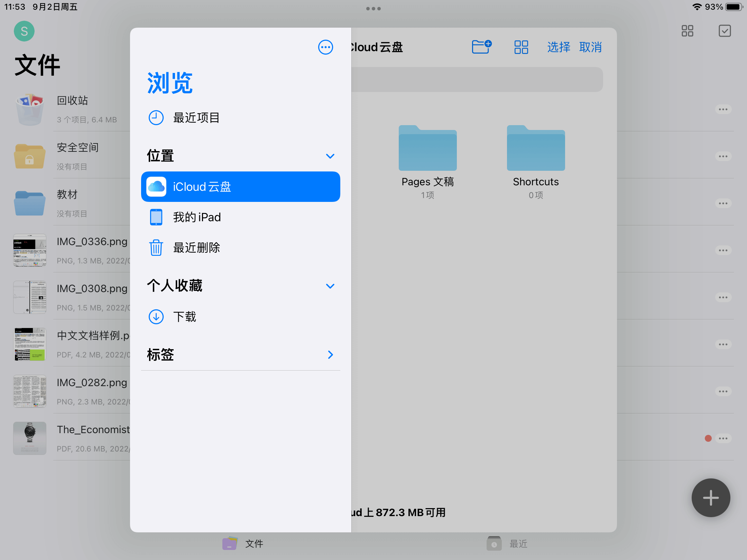Tap 取消 to cancel the picker
Screen dimensions: 747x560
click(591, 47)
